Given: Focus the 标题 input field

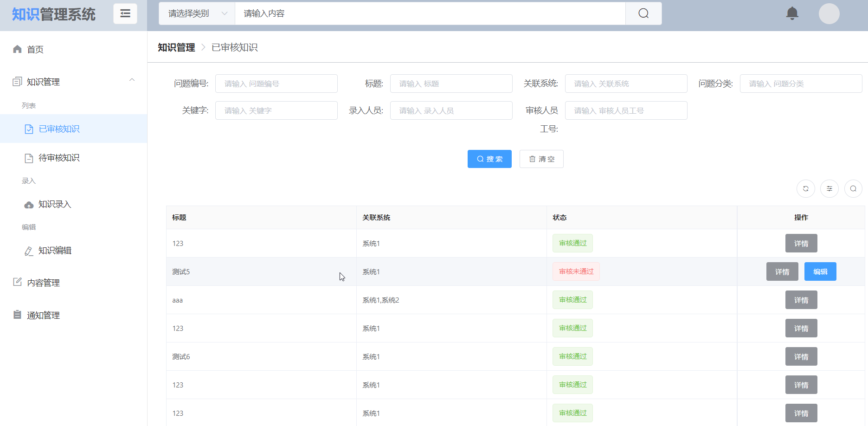Looking at the screenshot, I should (451, 84).
